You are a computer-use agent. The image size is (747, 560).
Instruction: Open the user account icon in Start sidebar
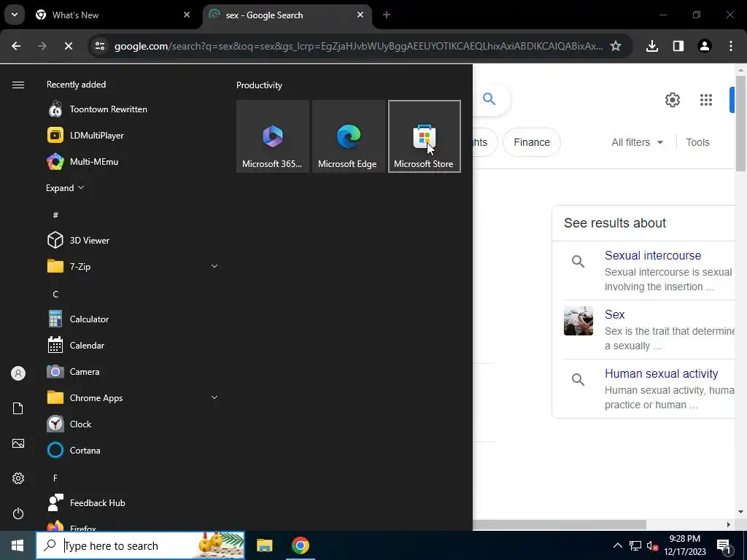(x=18, y=373)
